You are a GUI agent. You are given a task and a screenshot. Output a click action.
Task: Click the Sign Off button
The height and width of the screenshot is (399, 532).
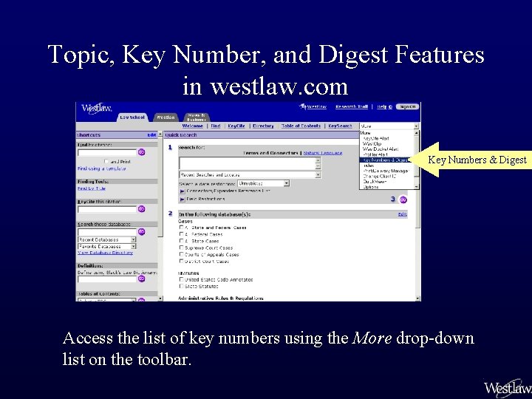407,106
